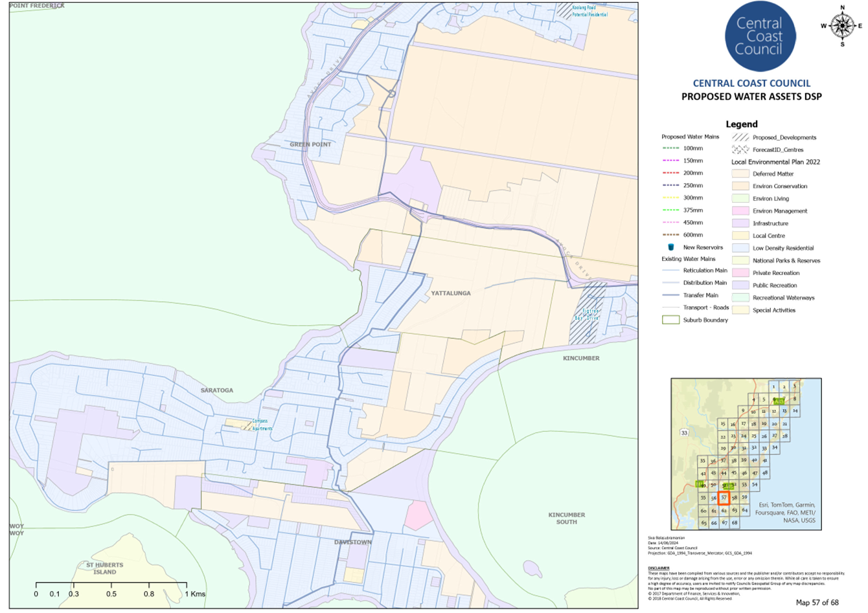Select the Deferred Matter colour swatch
The width and height of the screenshot is (868, 613).
point(740,173)
